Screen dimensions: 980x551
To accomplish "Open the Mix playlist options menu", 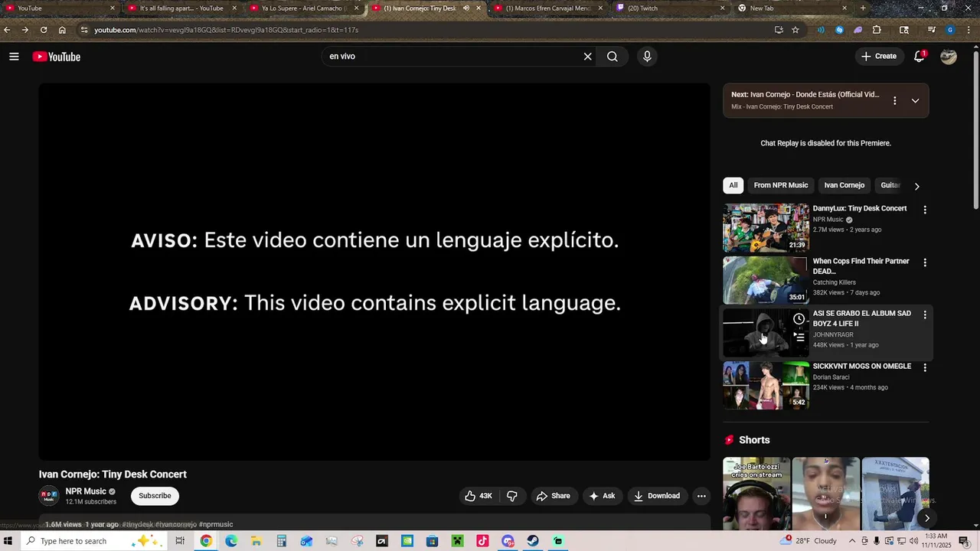I will coord(894,101).
